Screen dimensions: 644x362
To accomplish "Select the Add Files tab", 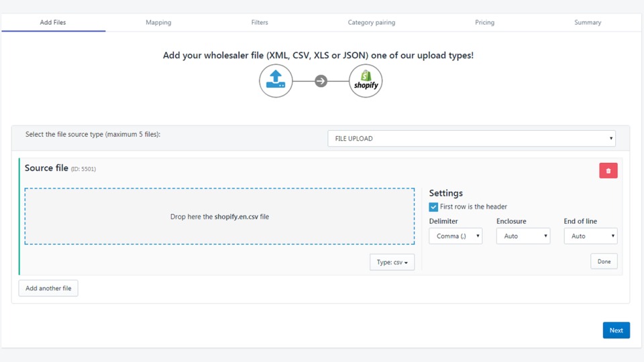I will [x=53, y=22].
